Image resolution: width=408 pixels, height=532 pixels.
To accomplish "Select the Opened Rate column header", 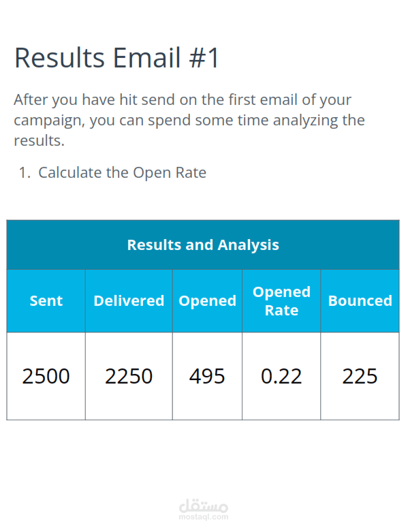I will tap(281, 300).
